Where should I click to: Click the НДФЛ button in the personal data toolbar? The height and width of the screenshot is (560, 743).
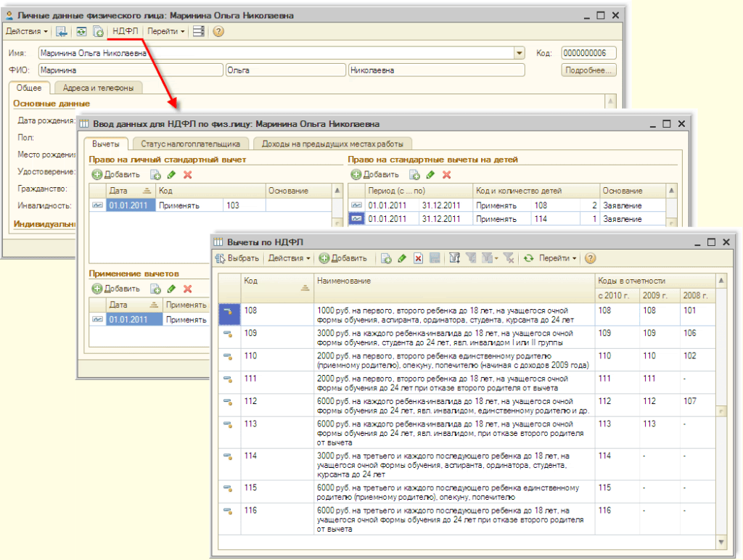125,32
